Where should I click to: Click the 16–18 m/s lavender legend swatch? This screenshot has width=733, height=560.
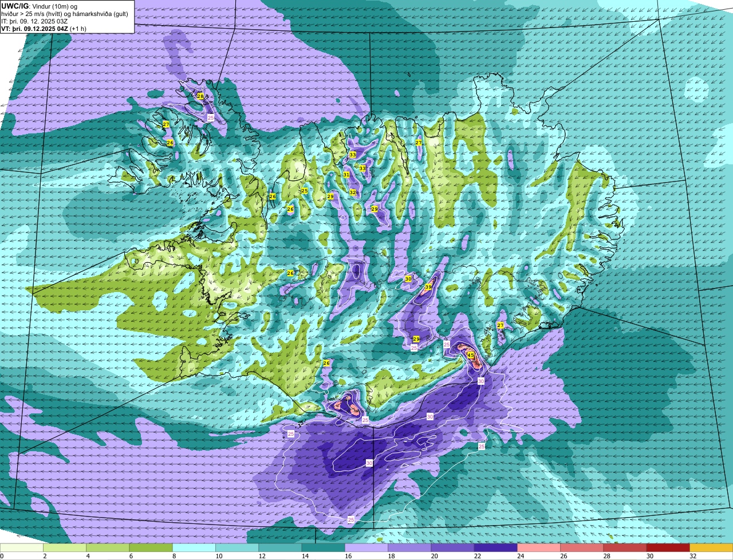pos(366,548)
